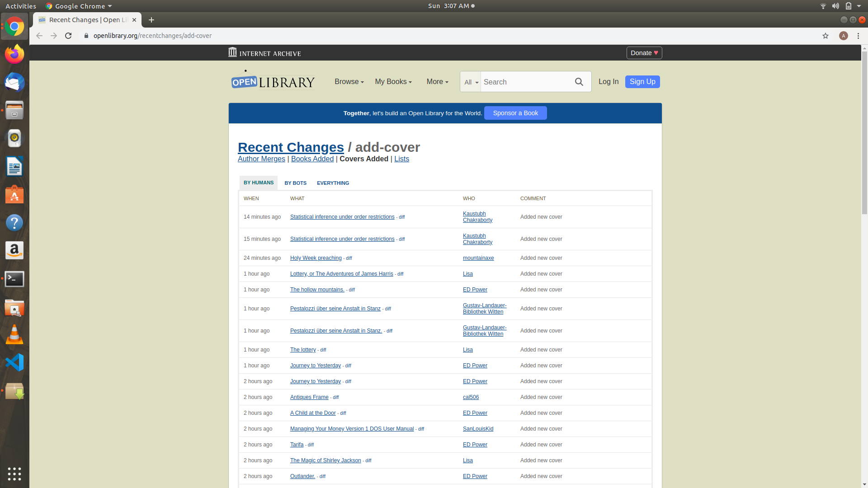Open the Lists link
This screenshot has height=488, width=868.
[x=401, y=159]
